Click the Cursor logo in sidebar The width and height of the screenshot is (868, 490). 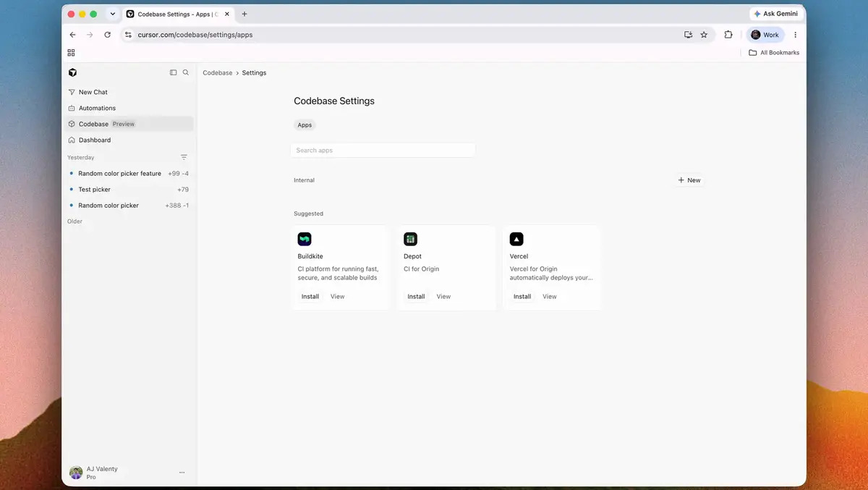(x=72, y=72)
